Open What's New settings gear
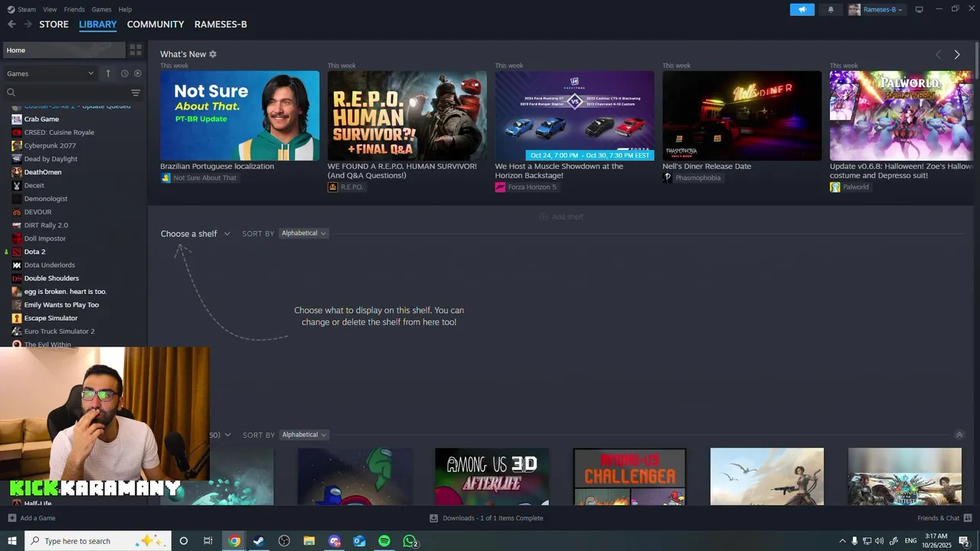This screenshot has width=980, height=551. (213, 54)
